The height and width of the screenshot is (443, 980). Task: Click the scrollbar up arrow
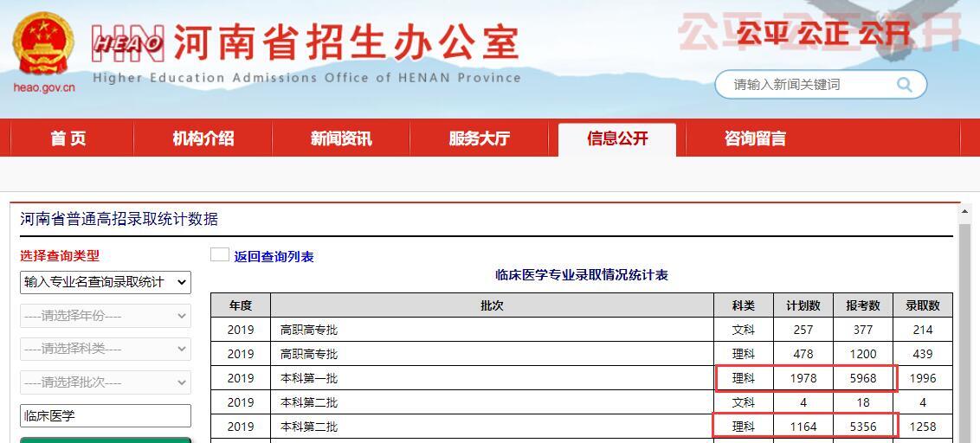click(965, 212)
